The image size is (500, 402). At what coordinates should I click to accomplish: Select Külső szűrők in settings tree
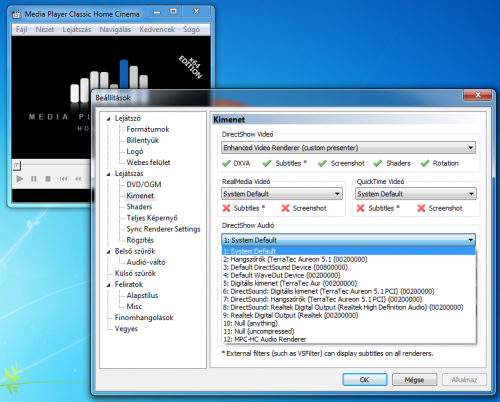click(x=135, y=273)
